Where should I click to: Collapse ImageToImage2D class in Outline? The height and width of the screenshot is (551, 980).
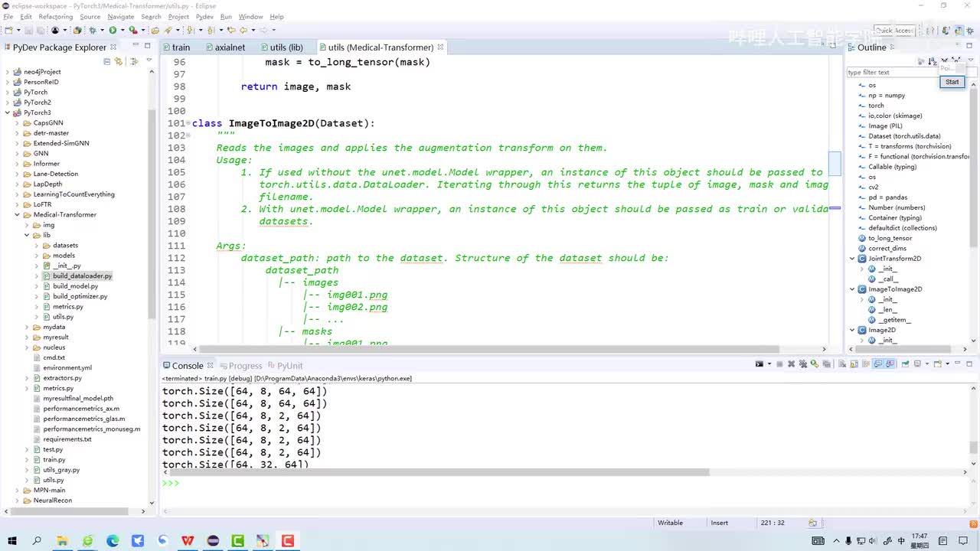(x=852, y=289)
